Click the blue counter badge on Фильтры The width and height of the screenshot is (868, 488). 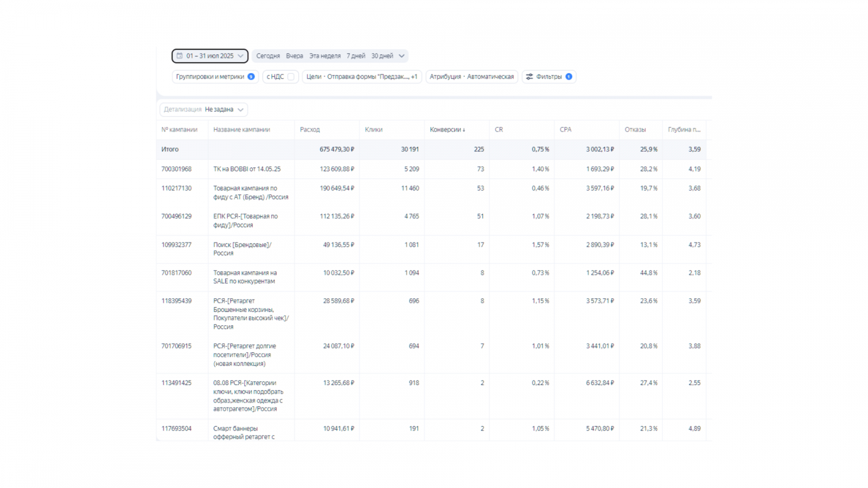point(569,77)
